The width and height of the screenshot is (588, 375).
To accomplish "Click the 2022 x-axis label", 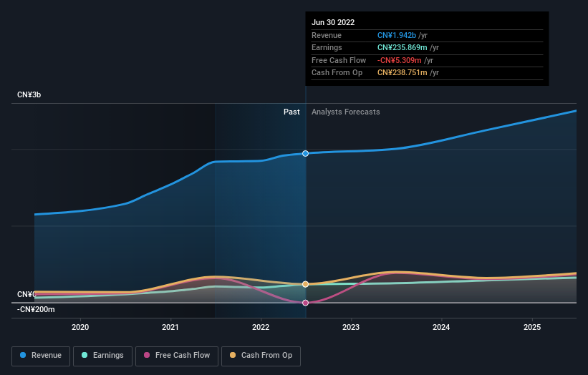I will coord(261,328).
